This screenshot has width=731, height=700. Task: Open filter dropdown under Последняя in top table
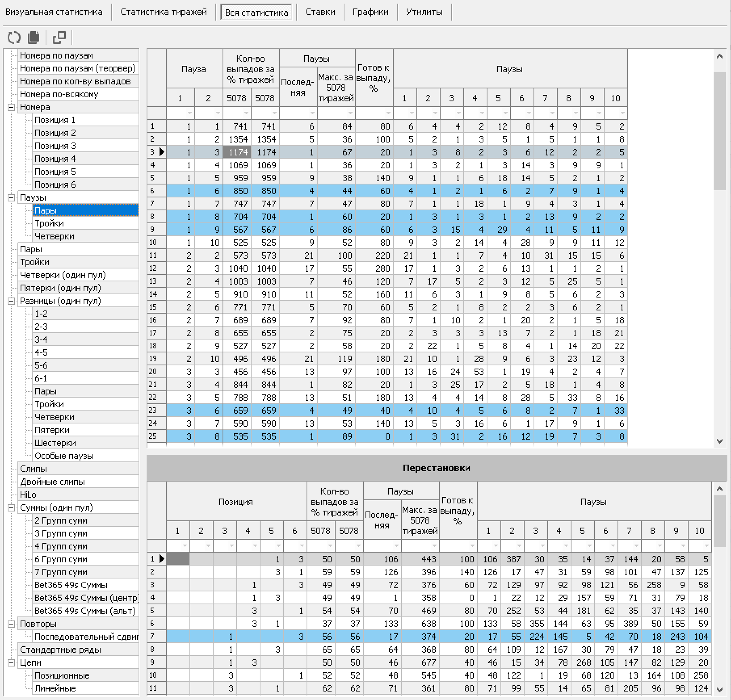point(312,113)
